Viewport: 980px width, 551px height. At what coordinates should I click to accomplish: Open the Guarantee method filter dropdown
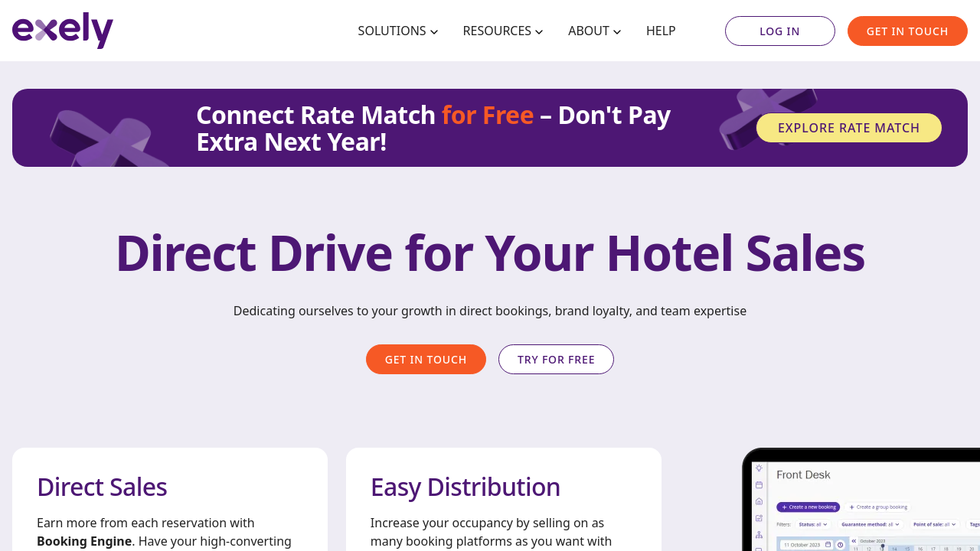[871, 524]
